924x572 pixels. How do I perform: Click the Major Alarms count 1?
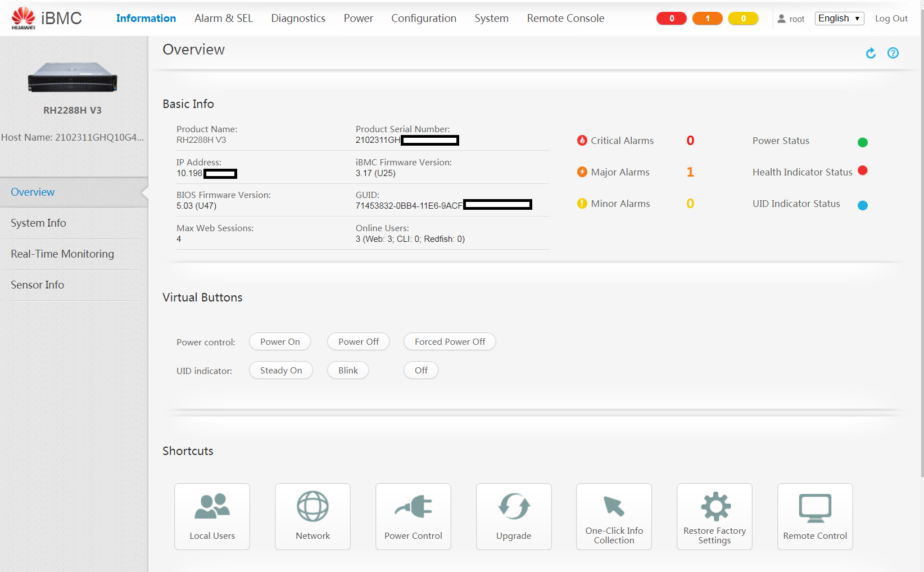tap(690, 172)
